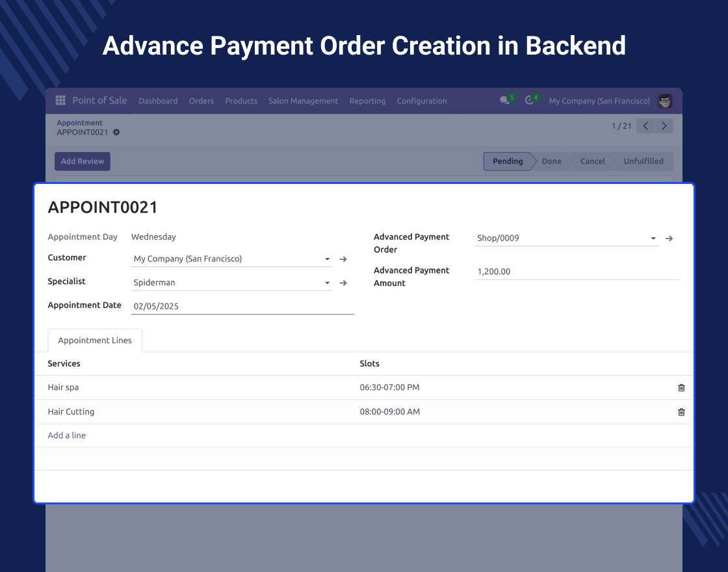The image size is (728, 572).
Task: Select the Appointment Lines tab
Action: tap(95, 341)
